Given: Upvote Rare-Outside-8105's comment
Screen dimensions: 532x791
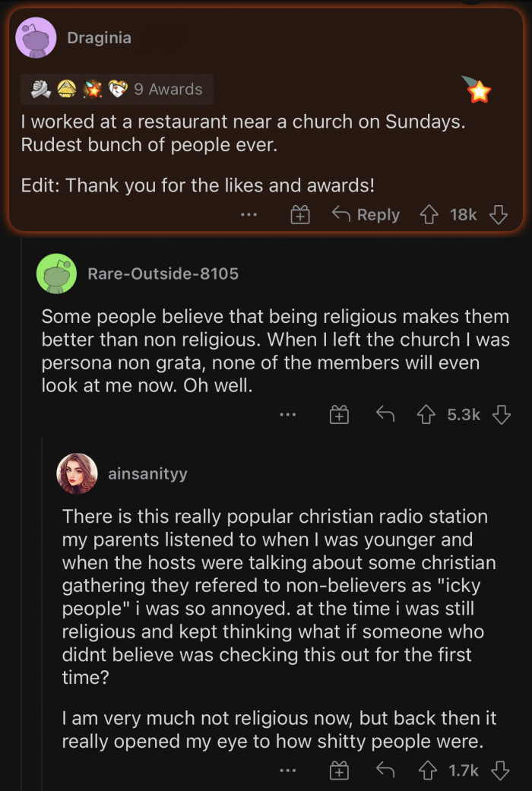Looking at the screenshot, I should pyautogui.click(x=426, y=415).
